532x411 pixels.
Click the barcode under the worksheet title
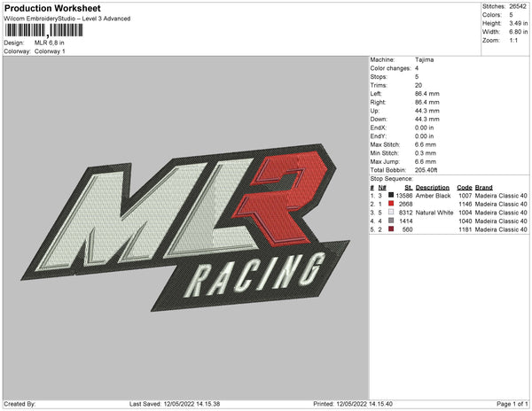click(40, 30)
